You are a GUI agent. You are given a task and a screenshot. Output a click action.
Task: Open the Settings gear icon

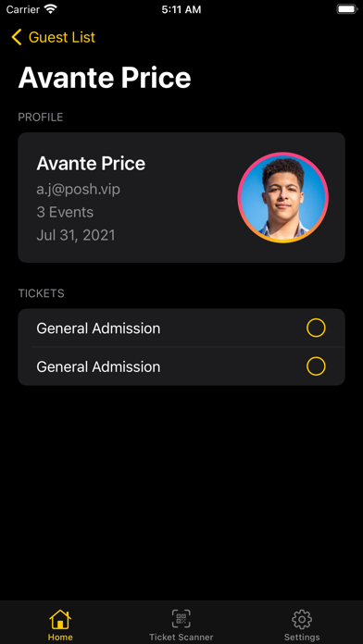(302, 619)
